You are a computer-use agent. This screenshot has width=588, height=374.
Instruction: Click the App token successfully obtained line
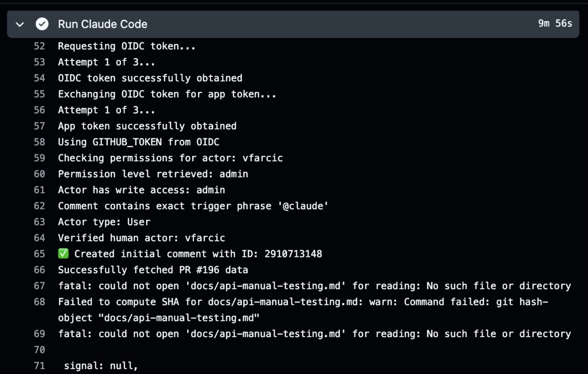(147, 126)
